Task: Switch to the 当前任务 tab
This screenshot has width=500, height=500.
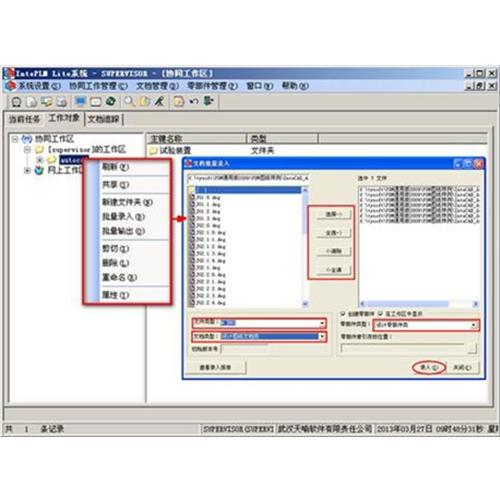Action: (24, 119)
